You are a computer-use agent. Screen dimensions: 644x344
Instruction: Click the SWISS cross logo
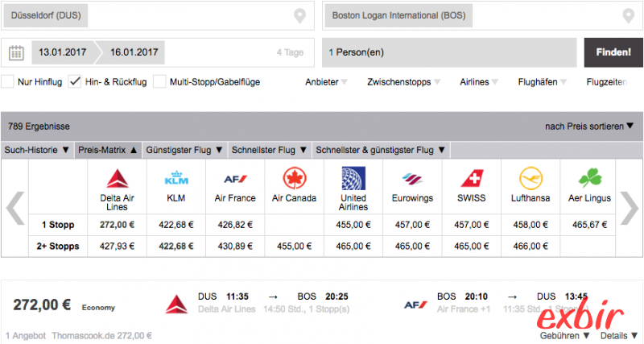click(472, 178)
